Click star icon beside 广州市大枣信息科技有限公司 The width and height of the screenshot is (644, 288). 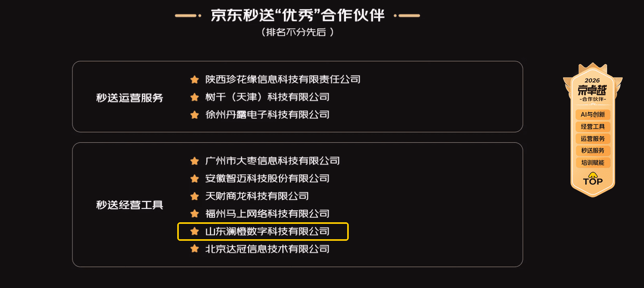coord(195,161)
